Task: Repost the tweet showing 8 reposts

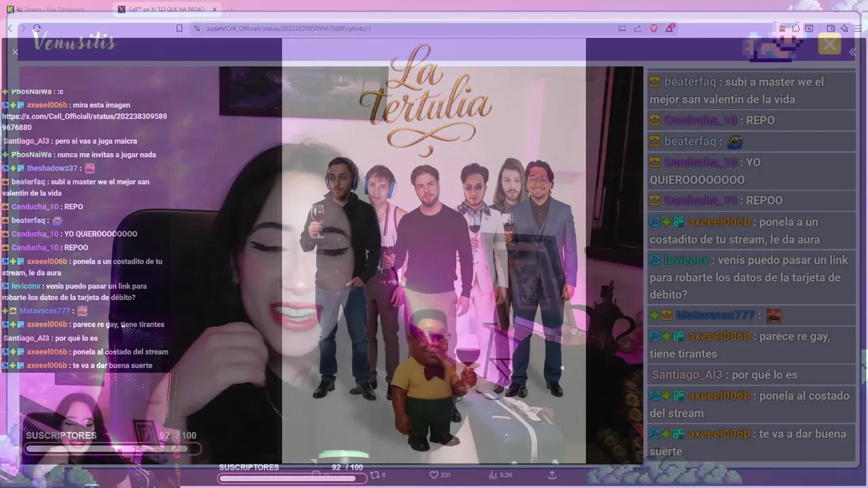Action: point(377,475)
